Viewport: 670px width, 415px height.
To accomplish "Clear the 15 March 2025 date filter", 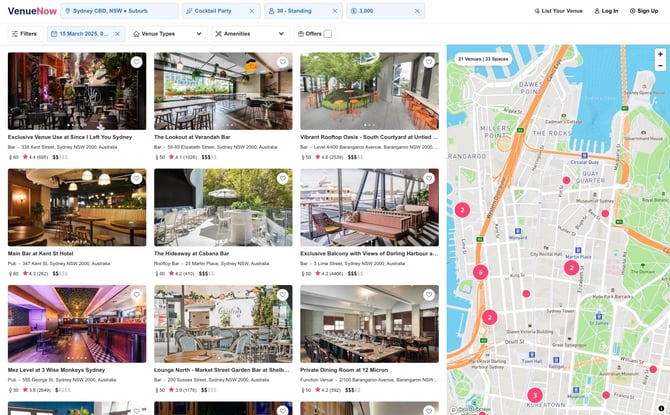I will 117,33.
